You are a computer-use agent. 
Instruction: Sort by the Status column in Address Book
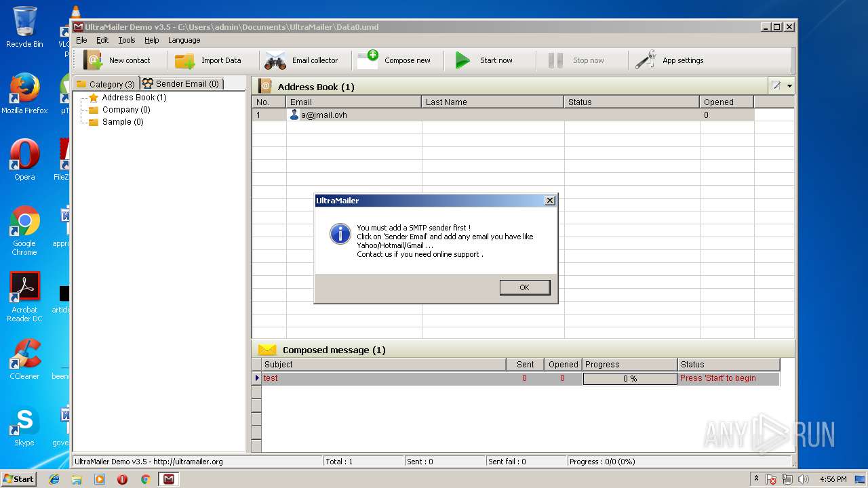632,102
